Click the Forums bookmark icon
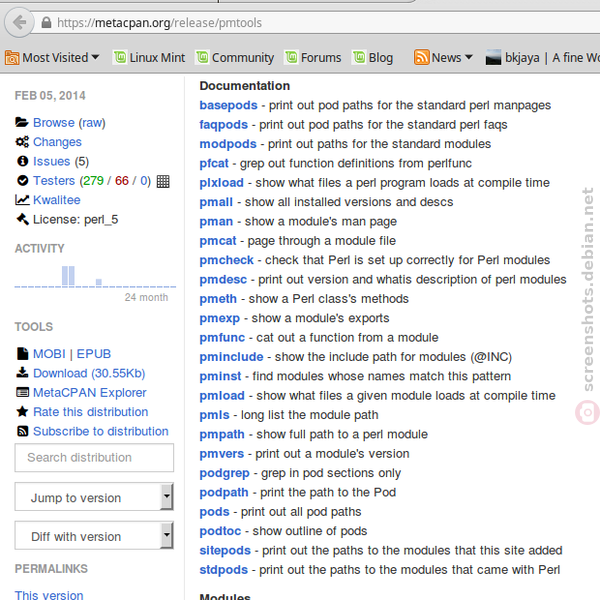This screenshot has width=600, height=600. coord(291,57)
